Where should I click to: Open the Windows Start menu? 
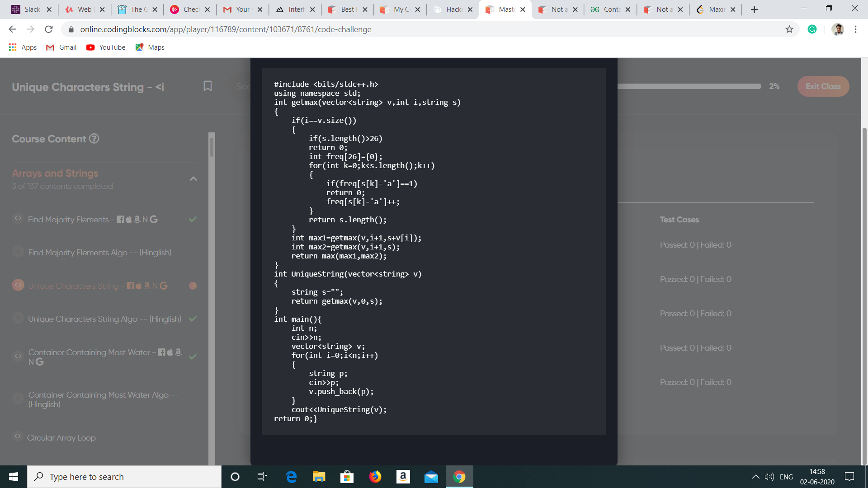pos(14,477)
